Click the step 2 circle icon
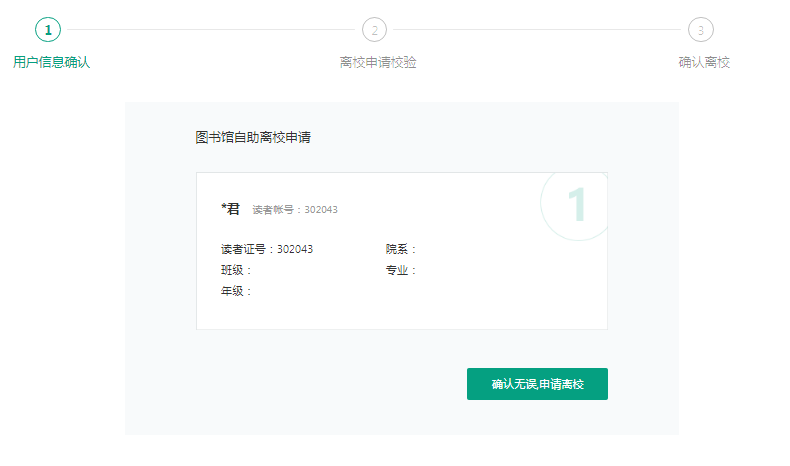Image resolution: width=790 pixels, height=466 pixels. click(374, 30)
